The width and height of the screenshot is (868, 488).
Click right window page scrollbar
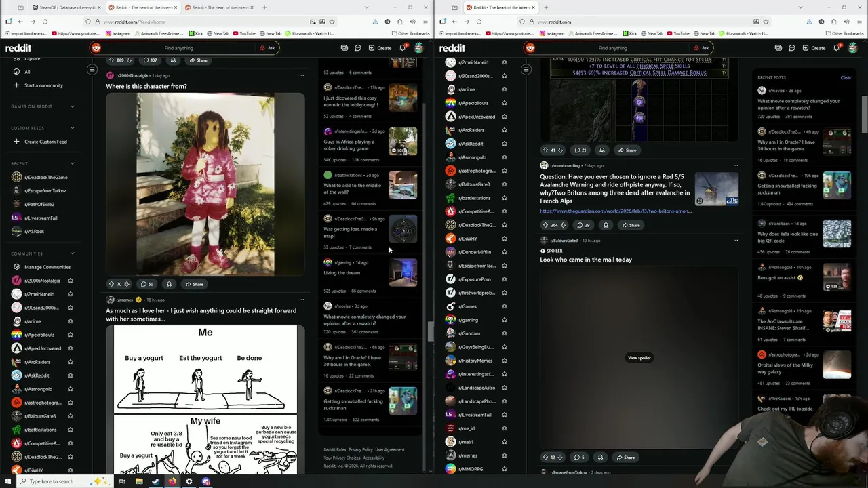864,115
